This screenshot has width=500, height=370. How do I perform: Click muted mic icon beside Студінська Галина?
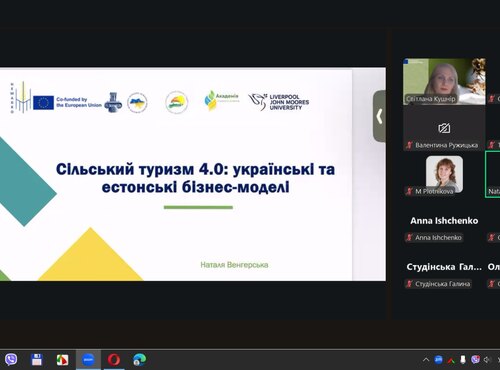[x=409, y=284]
